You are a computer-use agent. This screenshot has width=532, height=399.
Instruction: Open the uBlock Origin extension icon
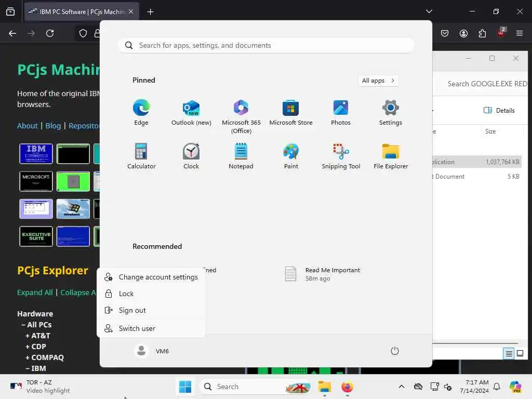(501, 33)
